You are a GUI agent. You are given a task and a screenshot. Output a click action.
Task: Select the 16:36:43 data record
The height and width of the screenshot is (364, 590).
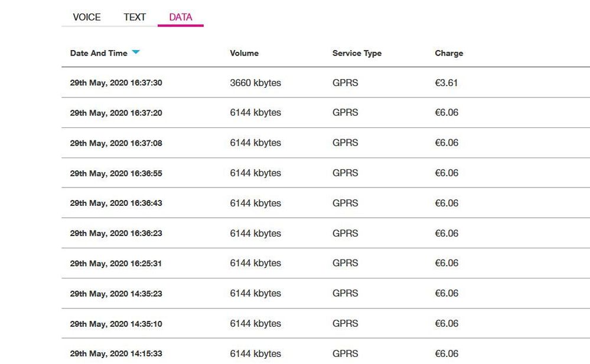coord(325,203)
